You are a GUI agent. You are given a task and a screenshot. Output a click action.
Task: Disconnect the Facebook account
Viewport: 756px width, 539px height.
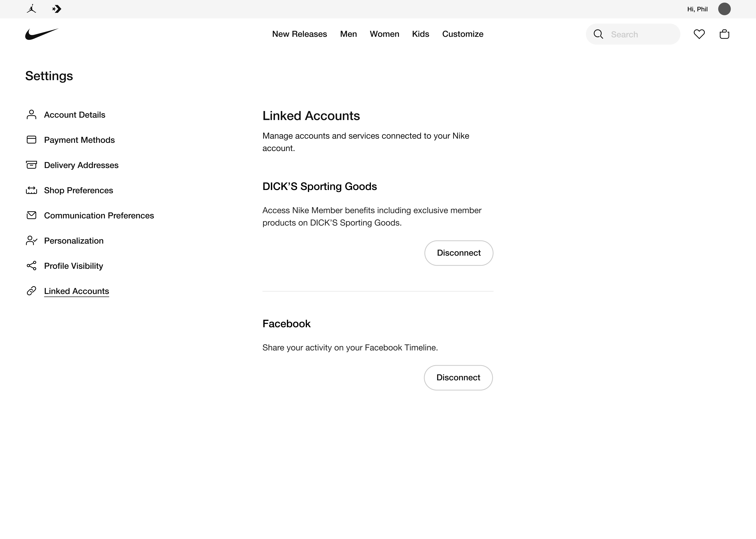click(458, 378)
